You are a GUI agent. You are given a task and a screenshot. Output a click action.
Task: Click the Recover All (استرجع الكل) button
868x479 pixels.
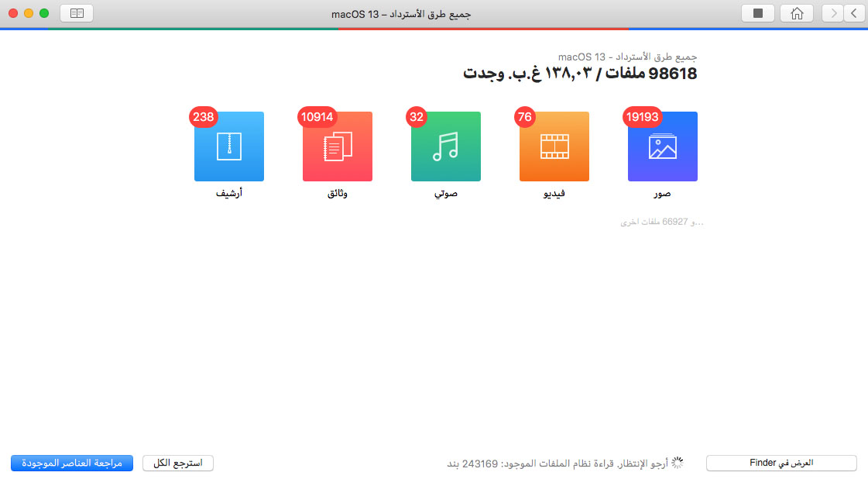[x=177, y=463]
